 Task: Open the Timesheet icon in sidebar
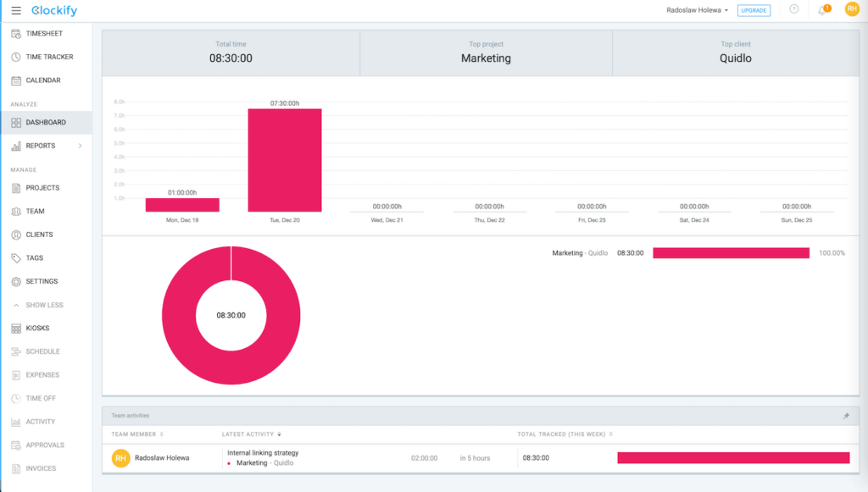pyautogui.click(x=16, y=34)
